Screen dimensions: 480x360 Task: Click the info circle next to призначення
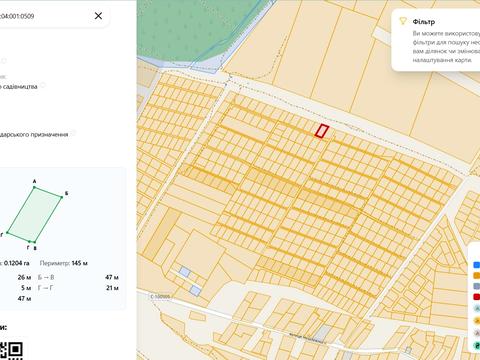73,134
